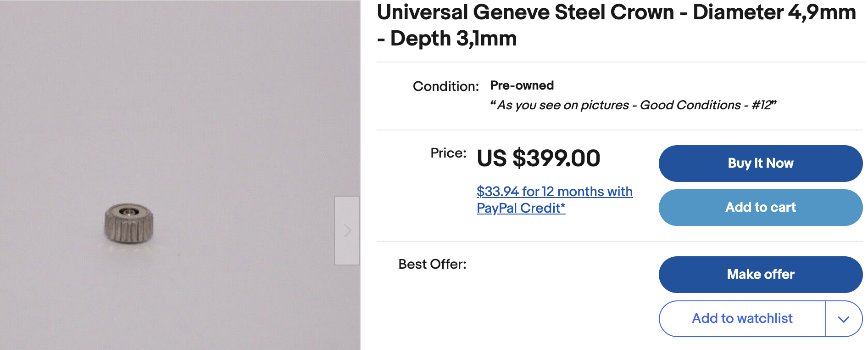The image size is (868, 350).
Task: Add the crown to cart
Action: tap(760, 208)
